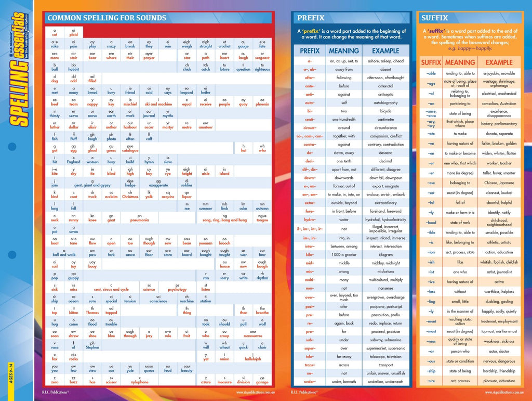Screen dimensions: 532x401
Task: Click the 'auto-' prefix entry
Action: pyautogui.click(x=310, y=102)
